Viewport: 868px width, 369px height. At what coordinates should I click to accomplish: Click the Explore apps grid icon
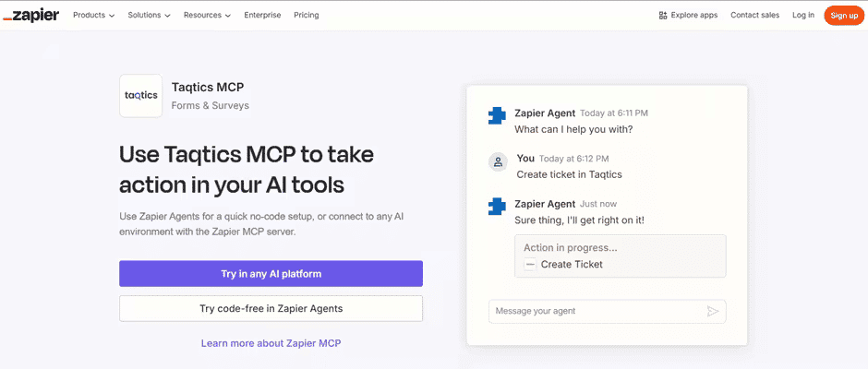(x=663, y=15)
